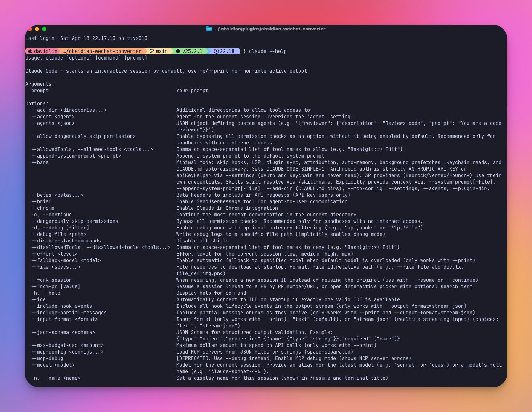Click the typed command claude --help
Viewport: 532px width, 412px height.
[267, 51]
